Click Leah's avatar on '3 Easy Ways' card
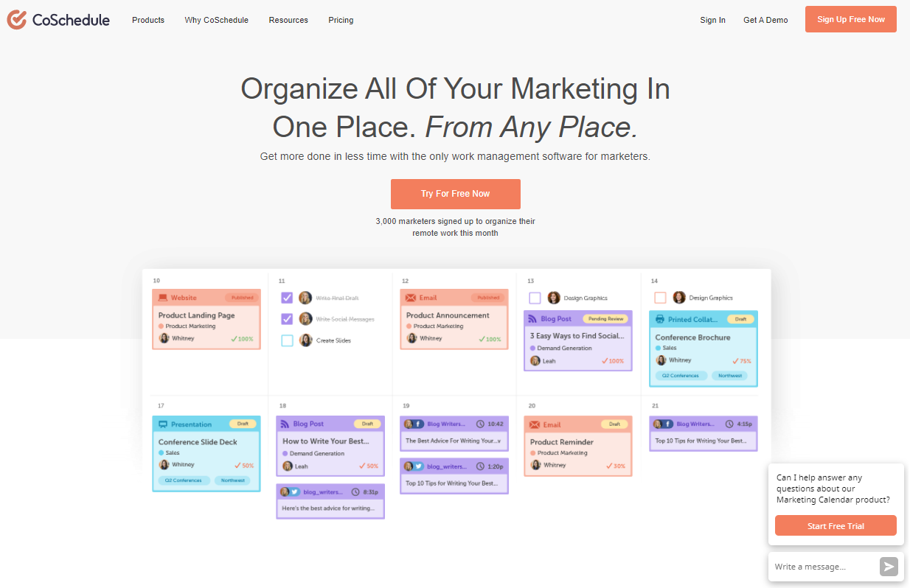The height and width of the screenshot is (588, 910). pos(535,361)
